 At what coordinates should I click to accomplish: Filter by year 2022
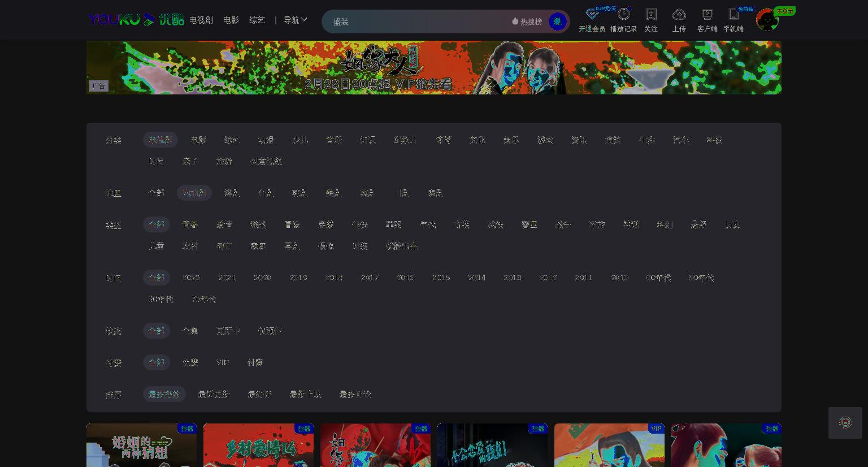click(191, 278)
